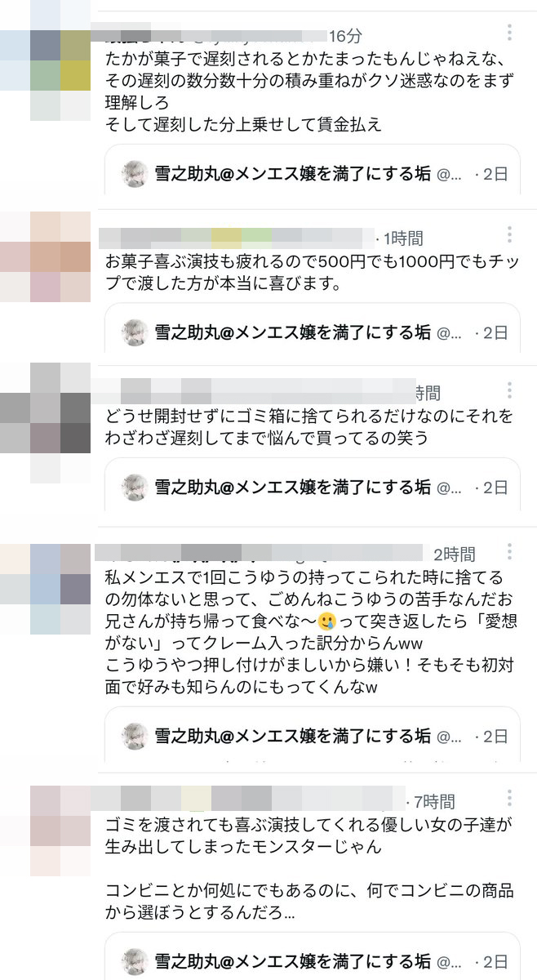
Task: Click quoted avatar under 私メンエスで post
Action: pyautogui.click(x=135, y=736)
